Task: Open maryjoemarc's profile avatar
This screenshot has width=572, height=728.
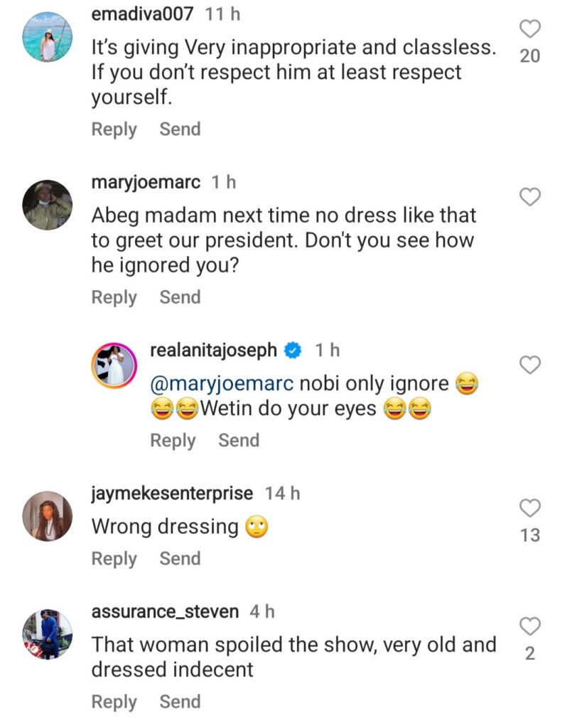Action: [48, 205]
